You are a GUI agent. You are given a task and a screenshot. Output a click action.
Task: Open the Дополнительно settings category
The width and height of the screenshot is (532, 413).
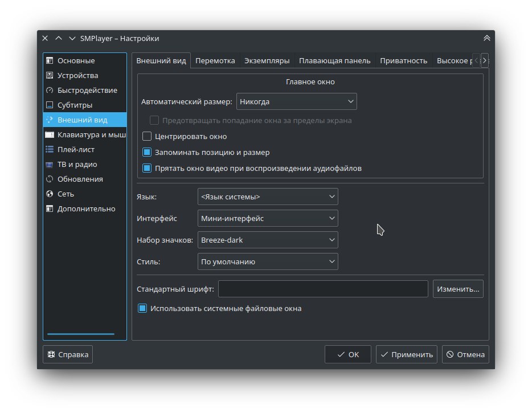(85, 208)
